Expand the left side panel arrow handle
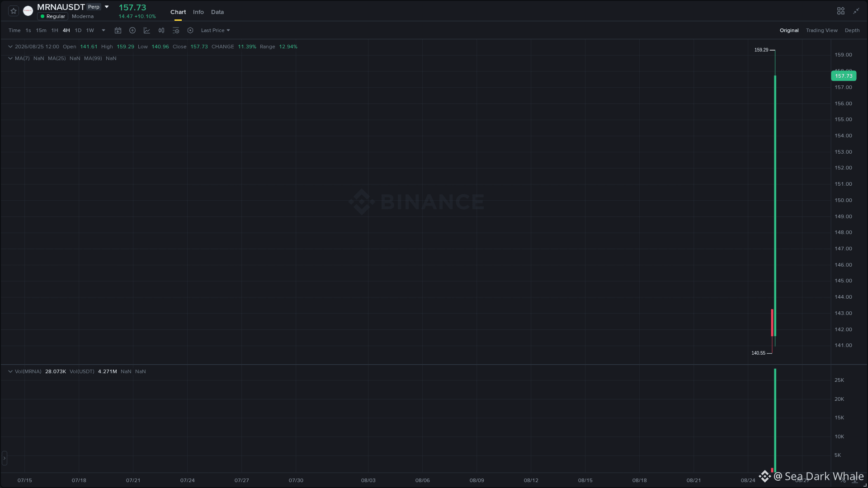Image resolution: width=868 pixels, height=488 pixels. click(5, 458)
